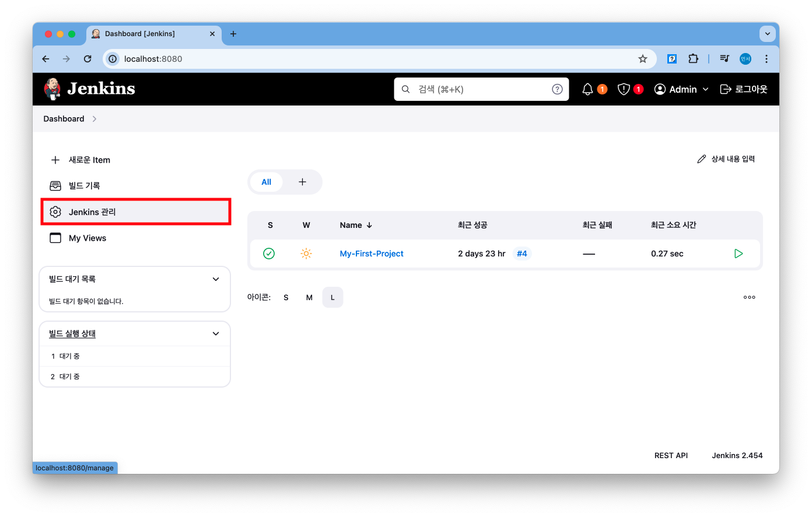Open the Chrome profile avatar
Viewport: 812px width, 517px height.
coord(745,59)
